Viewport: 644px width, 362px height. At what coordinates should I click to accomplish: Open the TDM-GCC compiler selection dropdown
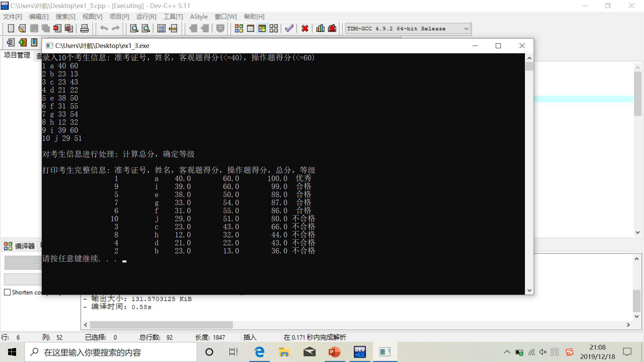[x=466, y=28]
